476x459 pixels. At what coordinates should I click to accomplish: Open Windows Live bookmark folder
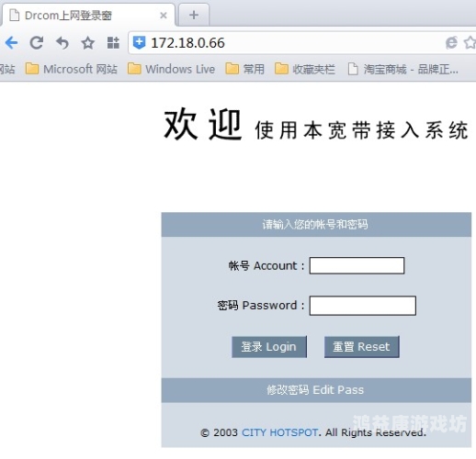171,69
